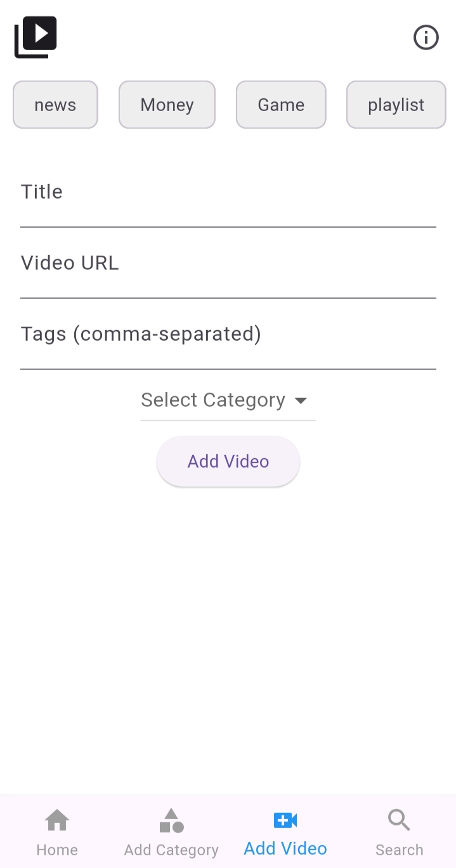The width and height of the screenshot is (456, 868).
Task: Switch to the Add Video tab
Action: (x=285, y=831)
